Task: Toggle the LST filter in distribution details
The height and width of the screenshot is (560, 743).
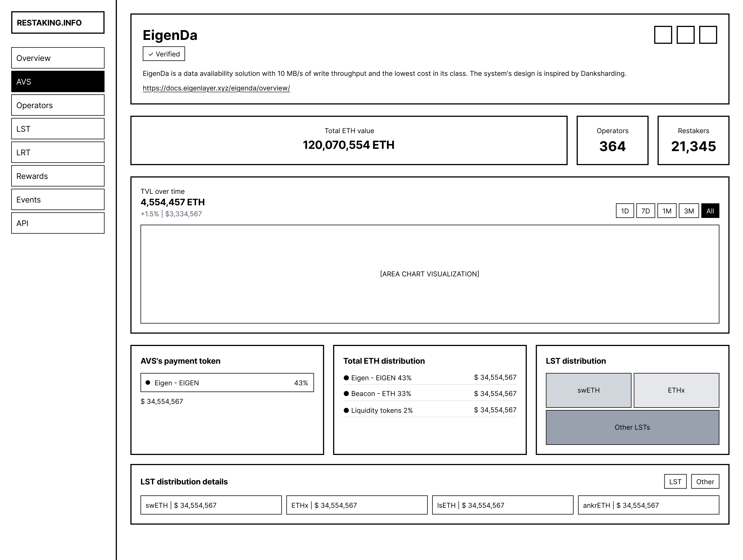Action: [675, 482]
